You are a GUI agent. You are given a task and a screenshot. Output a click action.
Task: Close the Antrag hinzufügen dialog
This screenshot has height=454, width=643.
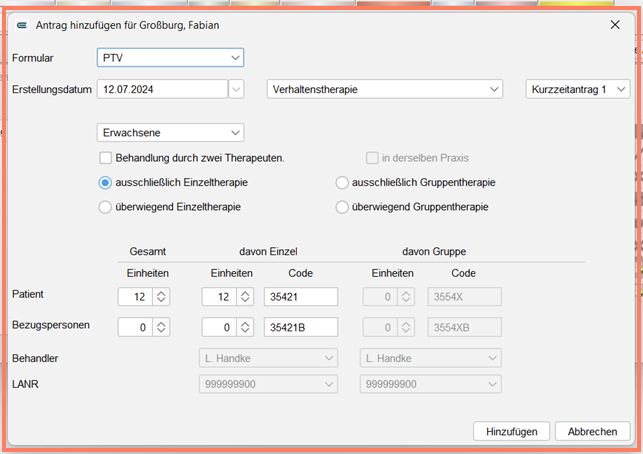[615, 25]
